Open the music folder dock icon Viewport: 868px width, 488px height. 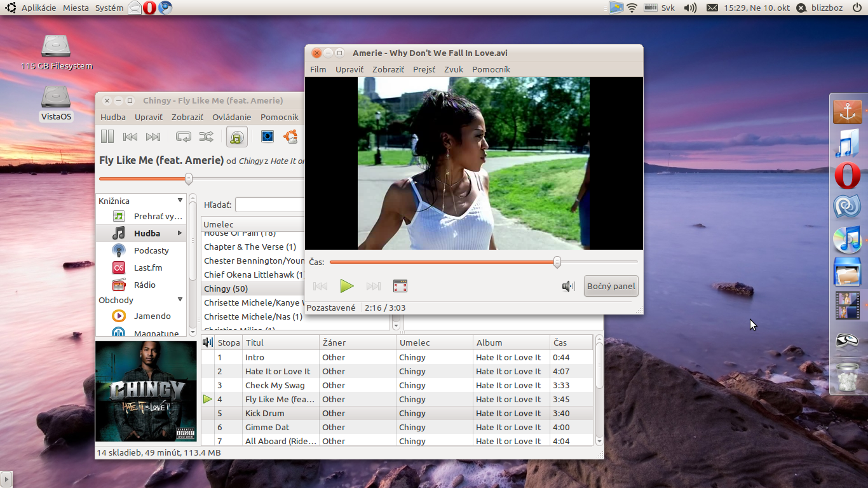tap(848, 144)
